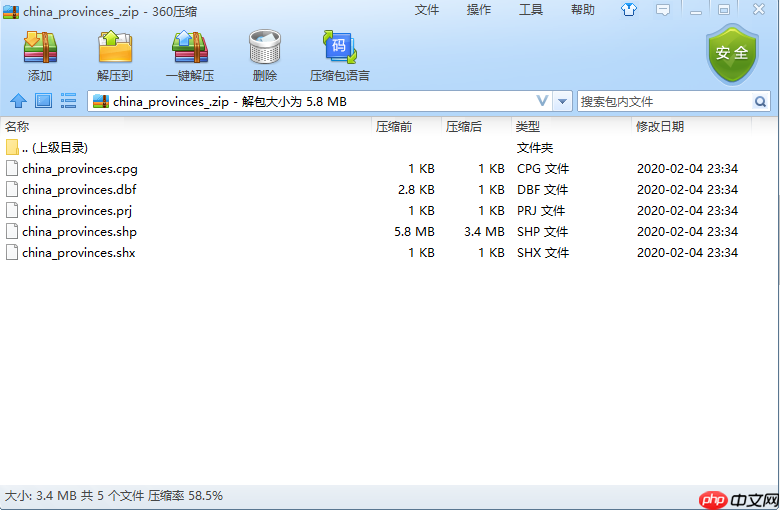Switch to detailed list view mode
Viewport: 780px width, 510px height.
tap(68, 101)
